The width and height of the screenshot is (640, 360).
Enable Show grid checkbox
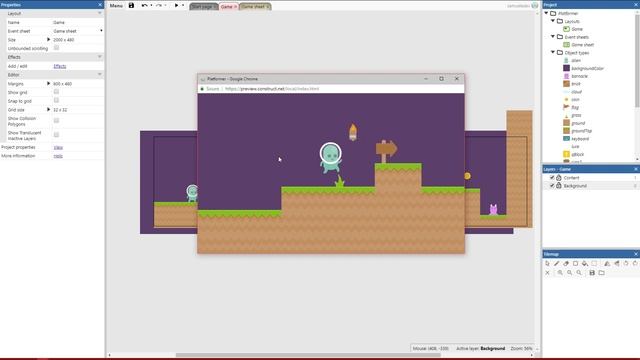click(56, 92)
